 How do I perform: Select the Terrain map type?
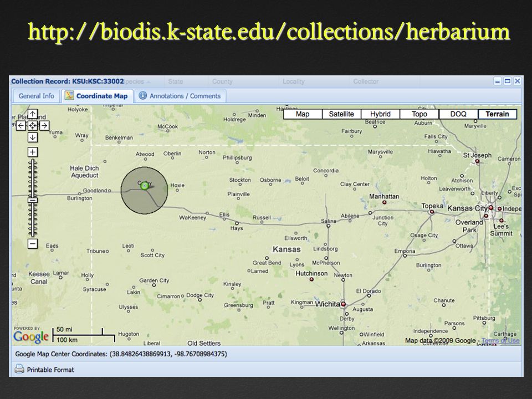click(498, 114)
